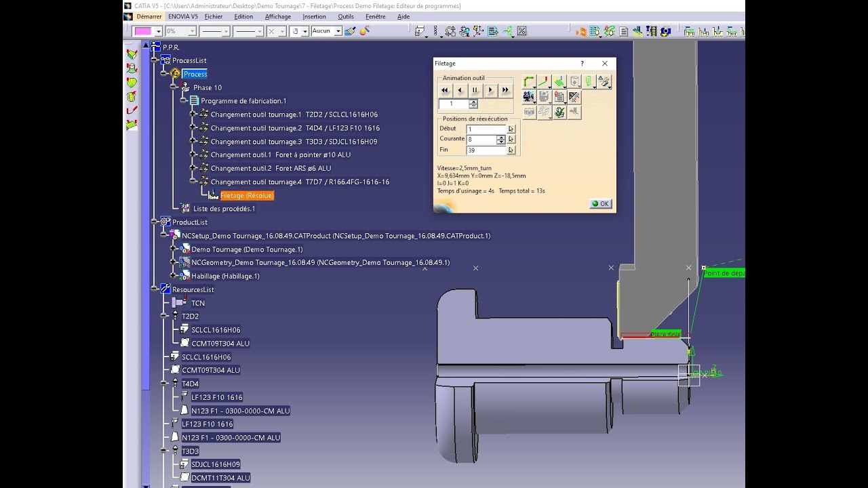This screenshot has width=868, height=488.
Task: Rewind animation to start in Filetage dialog
Action: click(445, 90)
